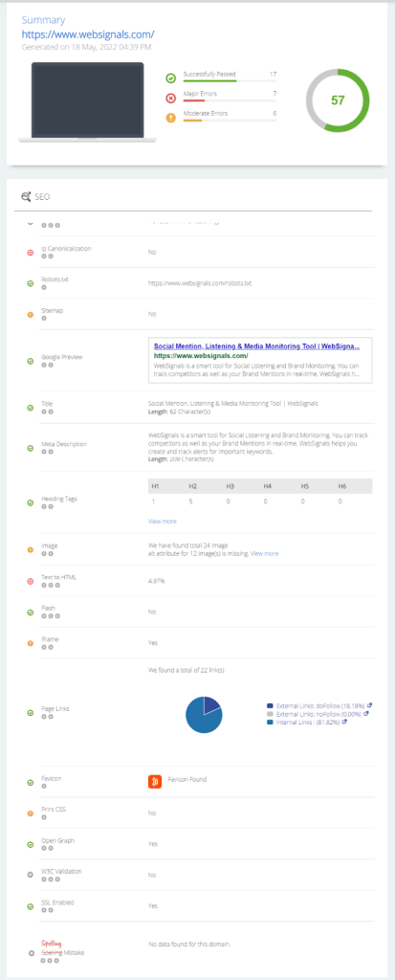This screenshot has height=980, width=395.
Task: Click the grey noFollow legend swatch
Action: click(x=270, y=713)
